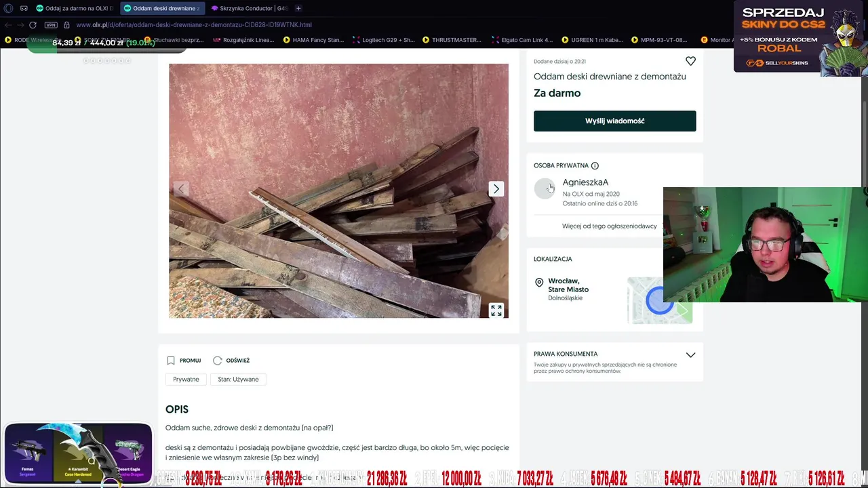Open the 'Elgato Cam Link 4...' bookmark

coord(522,40)
